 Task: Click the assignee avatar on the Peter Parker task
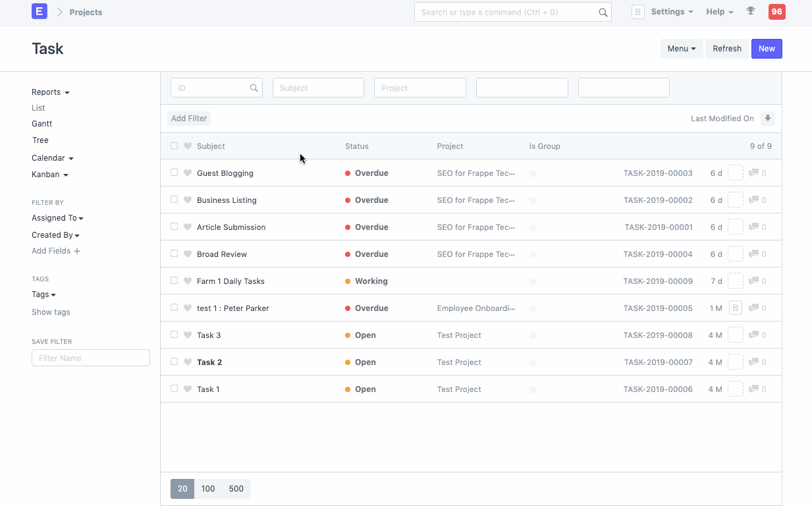(736, 308)
